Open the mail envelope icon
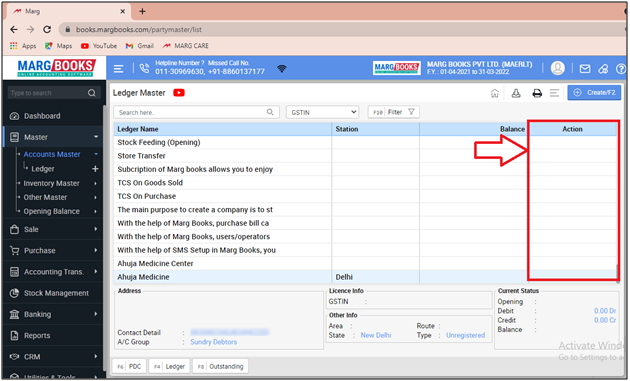 [x=585, y=69]
